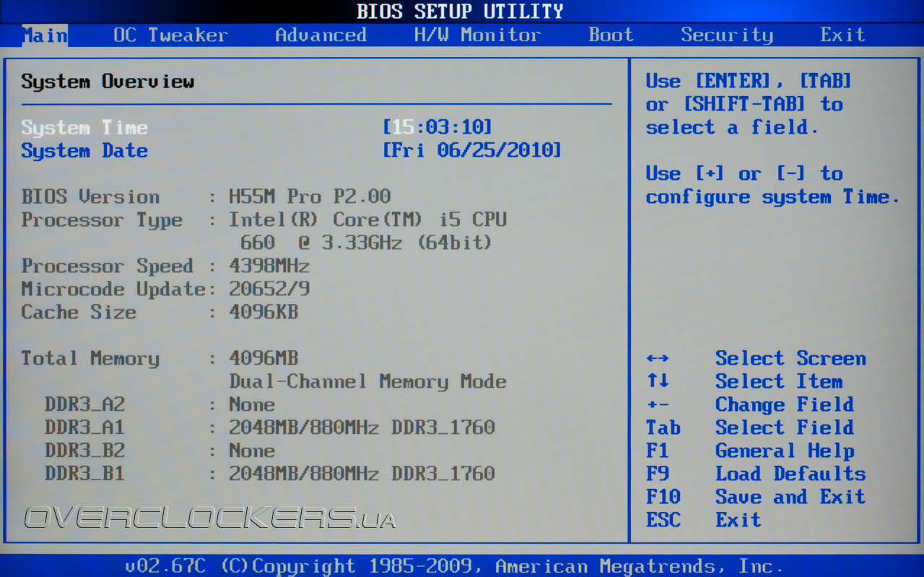Select the System Time label

(84, 128)
